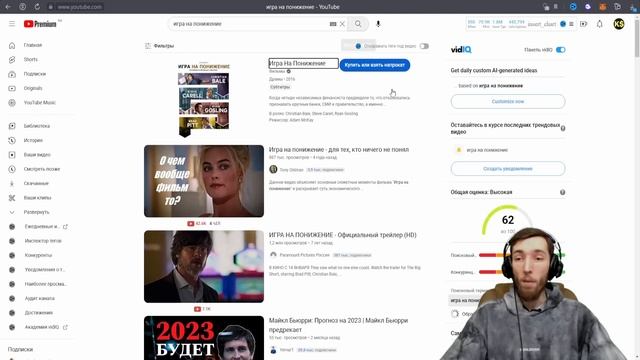Open the on-screen keyboard icon in search
Viewport: 640px width, 360px height.
coord(333,24)
